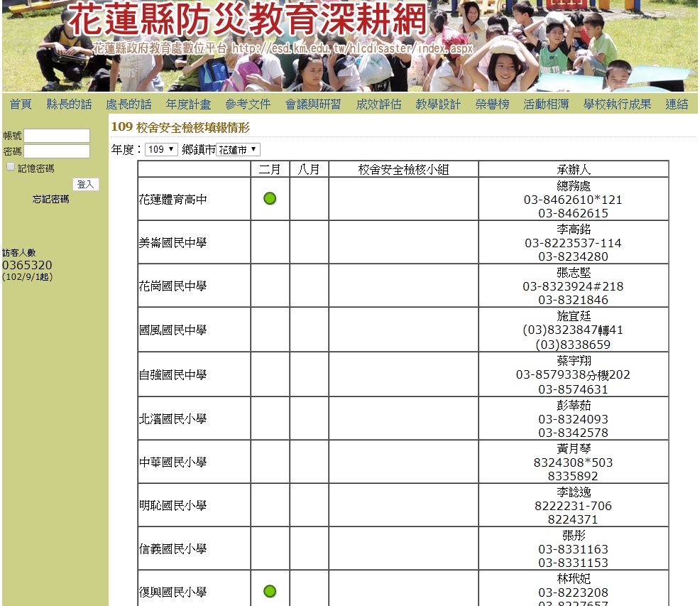Open 參考文件 navigation item
Image resolution: width=700 pixels, height=606 pixels.
[x=248, y=104]
